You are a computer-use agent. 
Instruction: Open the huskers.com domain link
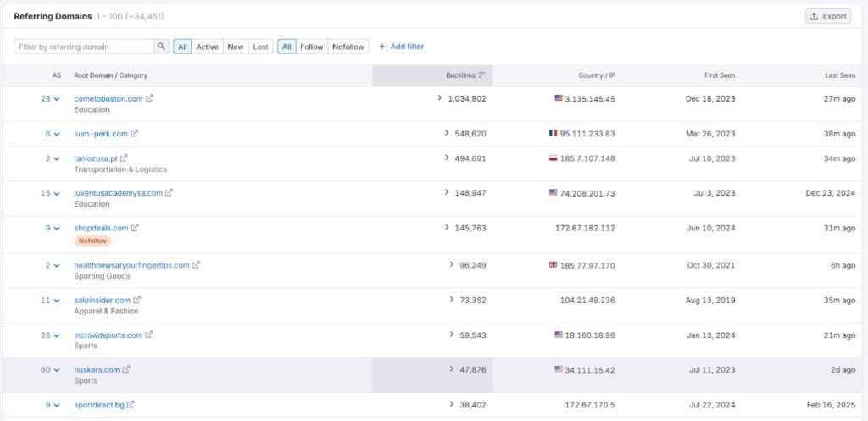[x=97, y=369]
